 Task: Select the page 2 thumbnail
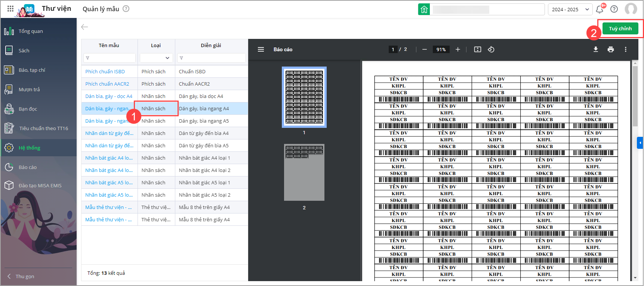(304, 172)
